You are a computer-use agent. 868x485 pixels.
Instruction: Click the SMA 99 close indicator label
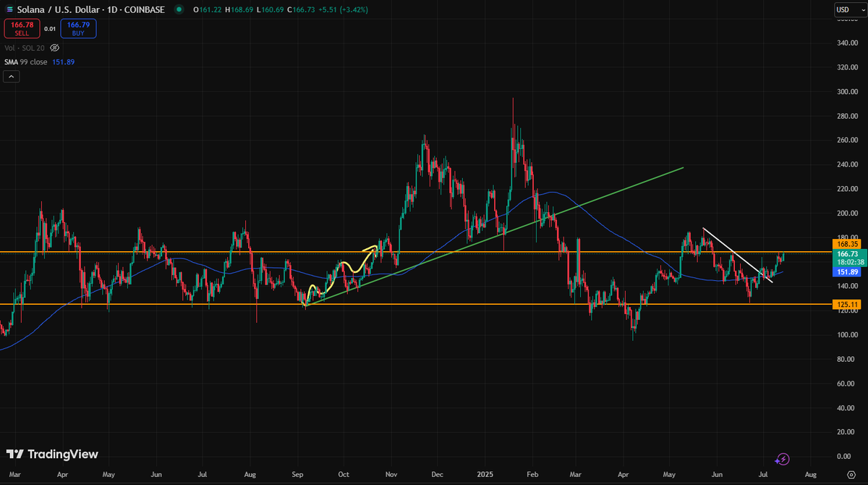(27, 62)
